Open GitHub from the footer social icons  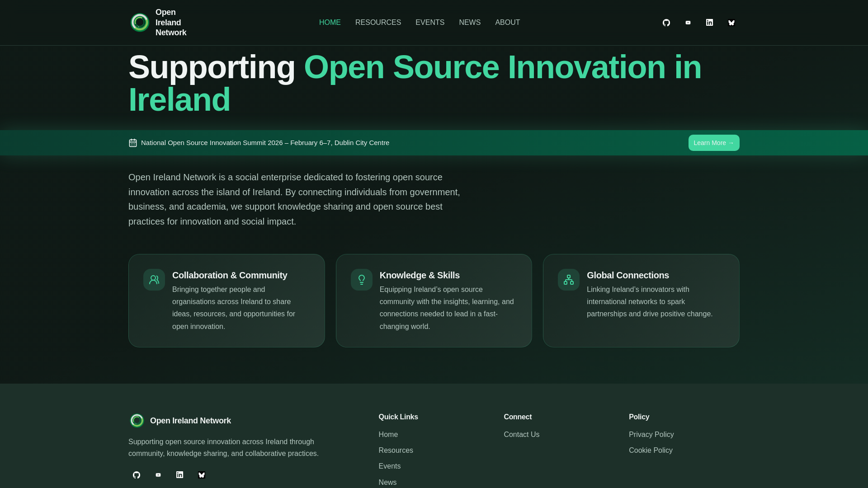pos(136,475)
